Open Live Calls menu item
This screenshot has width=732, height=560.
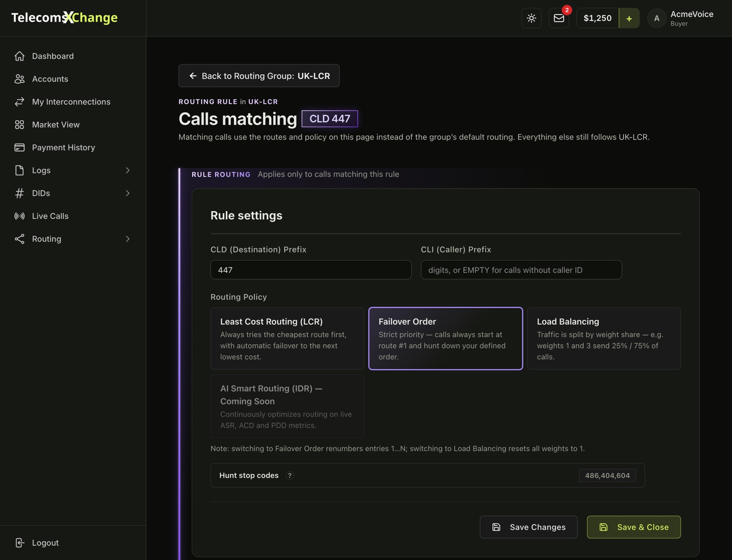pos(50,216)
